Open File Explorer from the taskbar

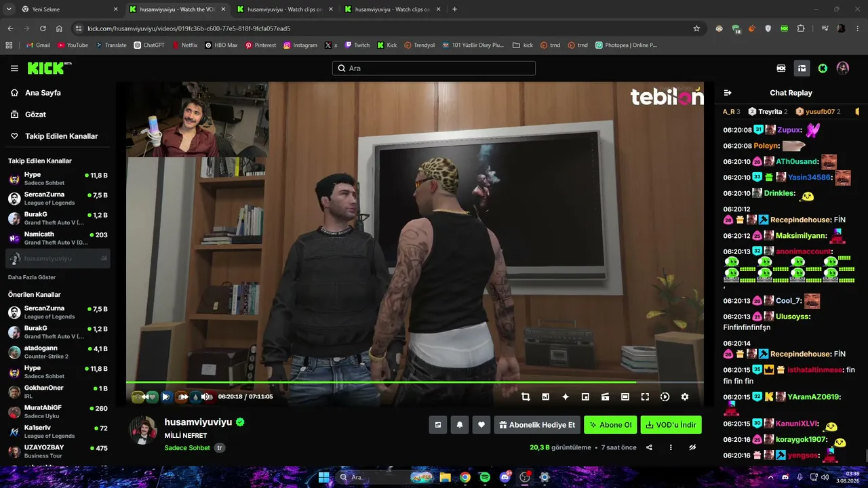pos(445,477)
